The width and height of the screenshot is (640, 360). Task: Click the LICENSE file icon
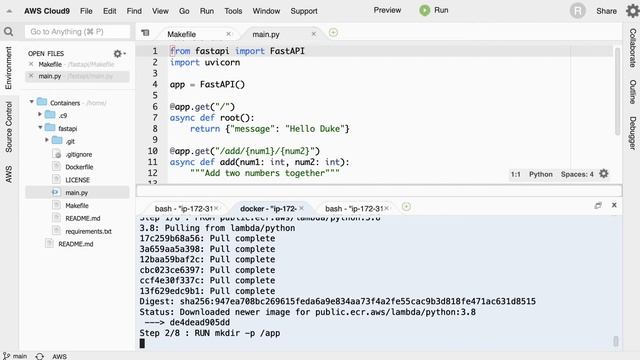(x=56, y=180)
